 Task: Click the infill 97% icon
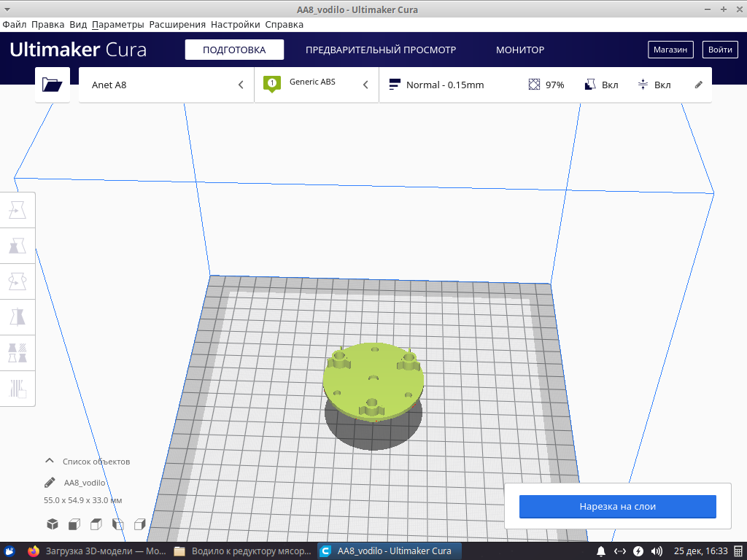pyautogui.click(x=534, y=85)
